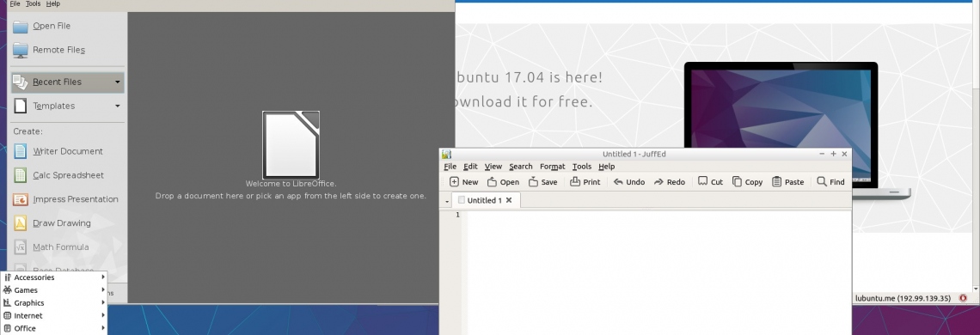Cut selection using JuffEd toolbar
Image resolution: width=980 pixels, height=335 pixels.
point(710,182)
